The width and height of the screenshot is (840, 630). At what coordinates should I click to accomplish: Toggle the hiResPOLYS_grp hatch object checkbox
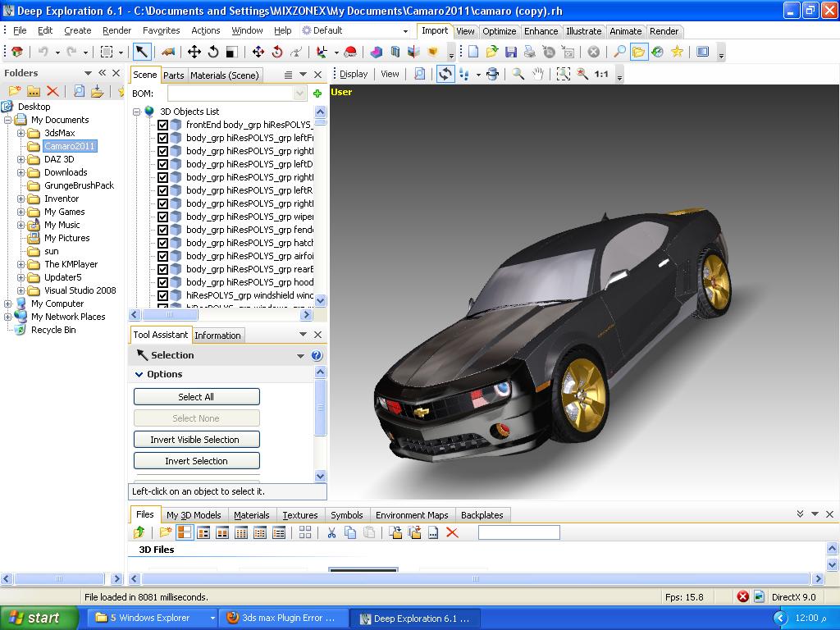[163, 243]
